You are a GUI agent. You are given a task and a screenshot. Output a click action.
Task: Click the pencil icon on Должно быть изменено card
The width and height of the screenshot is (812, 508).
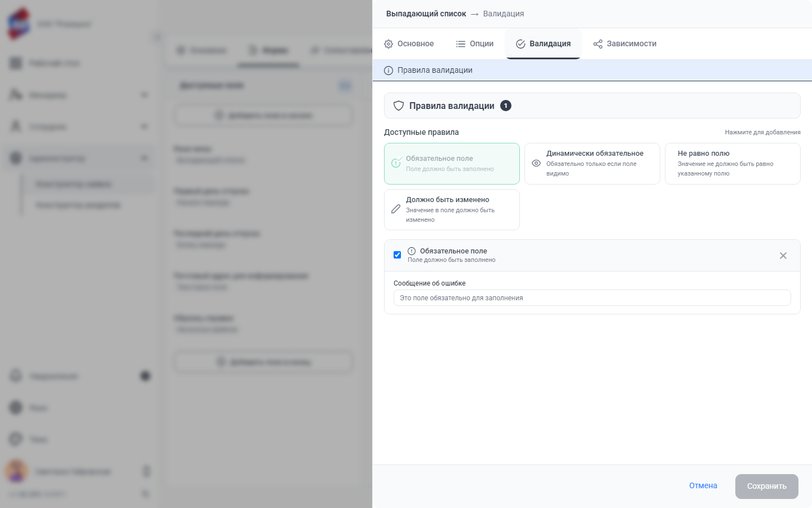[396, 209]
